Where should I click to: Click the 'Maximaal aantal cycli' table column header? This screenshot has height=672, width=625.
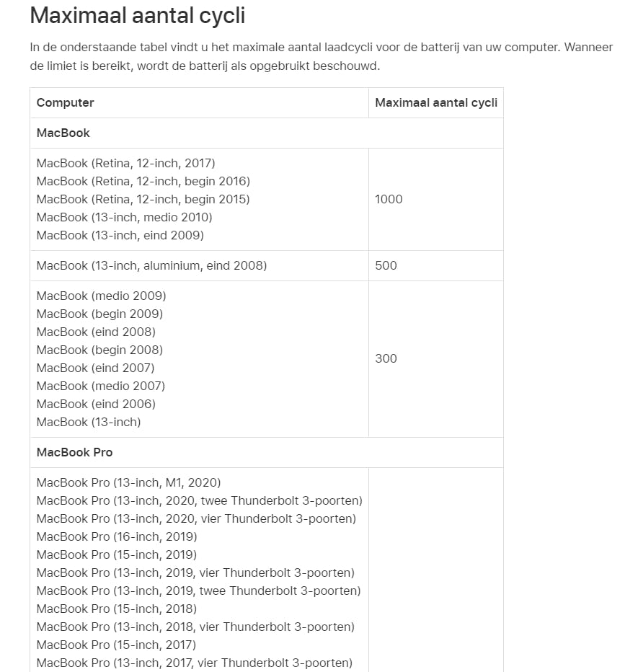pos(435,102)
